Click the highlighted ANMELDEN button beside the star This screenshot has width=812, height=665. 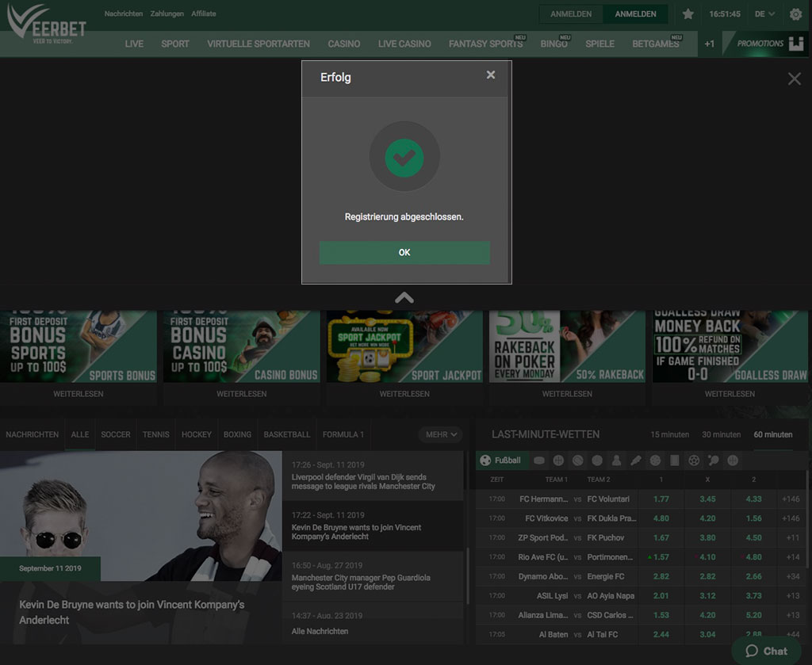[635, 14]
